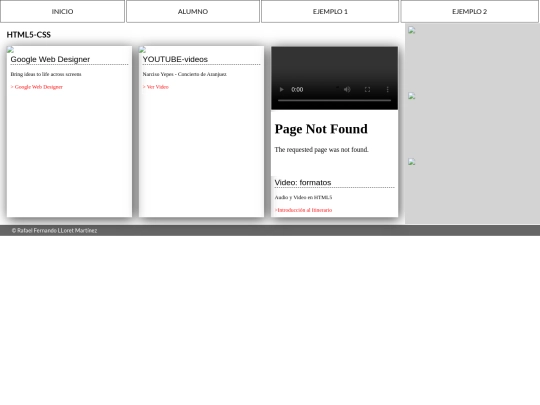Open the INICIO navigation tab

pos(62,11)
